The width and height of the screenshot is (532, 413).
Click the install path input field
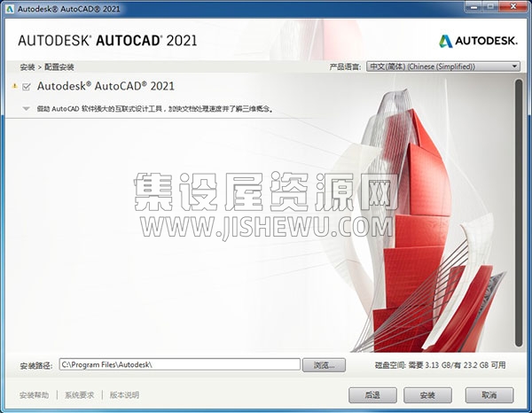click(x=179, y=364)
